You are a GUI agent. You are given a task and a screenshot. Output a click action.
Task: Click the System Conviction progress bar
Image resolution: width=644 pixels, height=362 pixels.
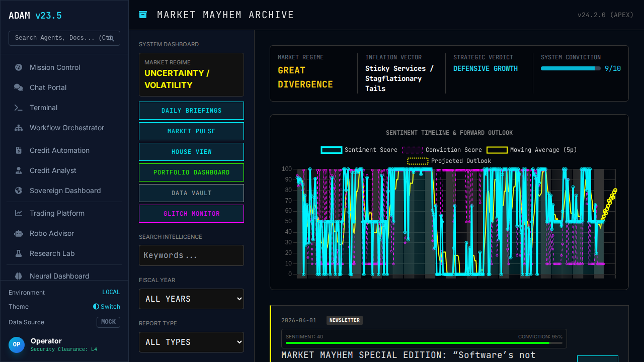(x=571, y=68)
